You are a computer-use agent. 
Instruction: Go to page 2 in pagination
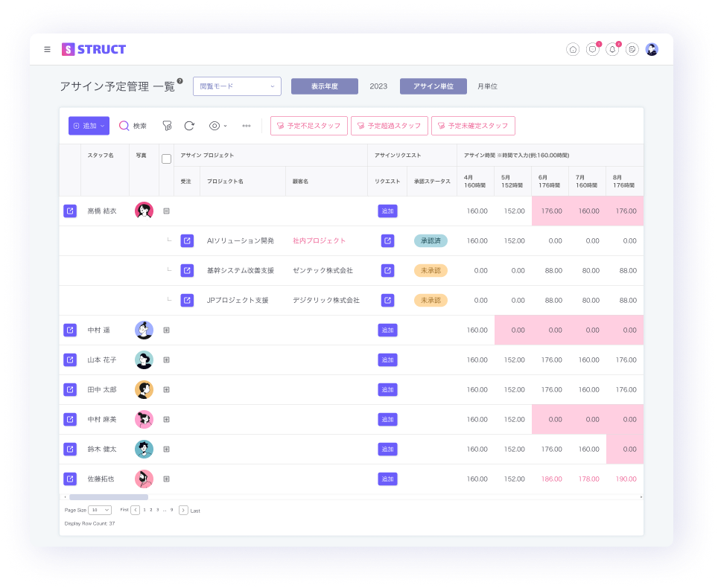(150, 510)
